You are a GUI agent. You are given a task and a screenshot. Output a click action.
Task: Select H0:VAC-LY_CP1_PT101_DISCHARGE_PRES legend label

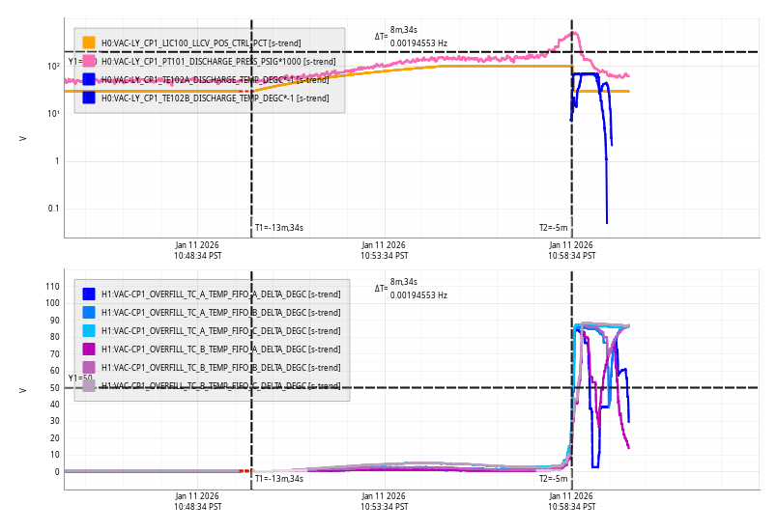(x=217, y=61)
